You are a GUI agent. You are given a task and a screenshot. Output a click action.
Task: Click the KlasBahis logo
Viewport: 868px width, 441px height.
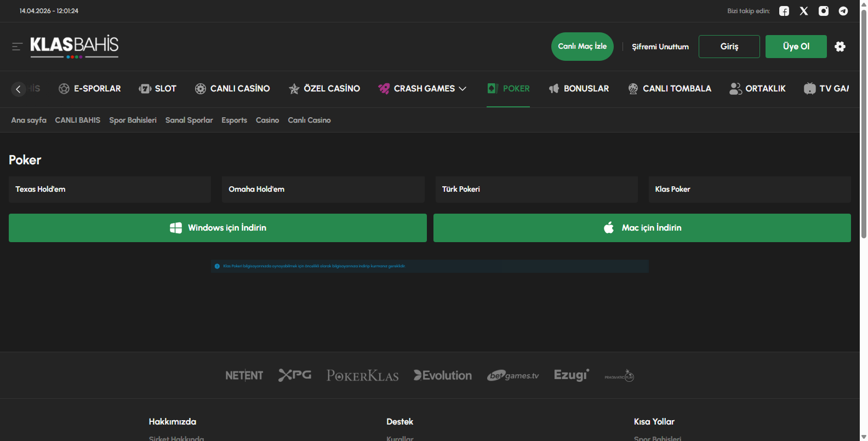coord(74,46)
